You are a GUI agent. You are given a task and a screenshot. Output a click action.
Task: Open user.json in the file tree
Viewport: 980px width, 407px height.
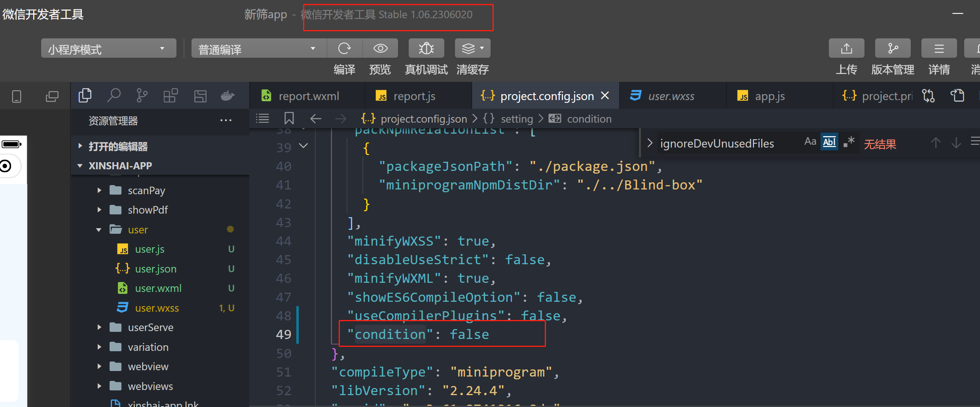pyautogui.click(x=155, y=269)
